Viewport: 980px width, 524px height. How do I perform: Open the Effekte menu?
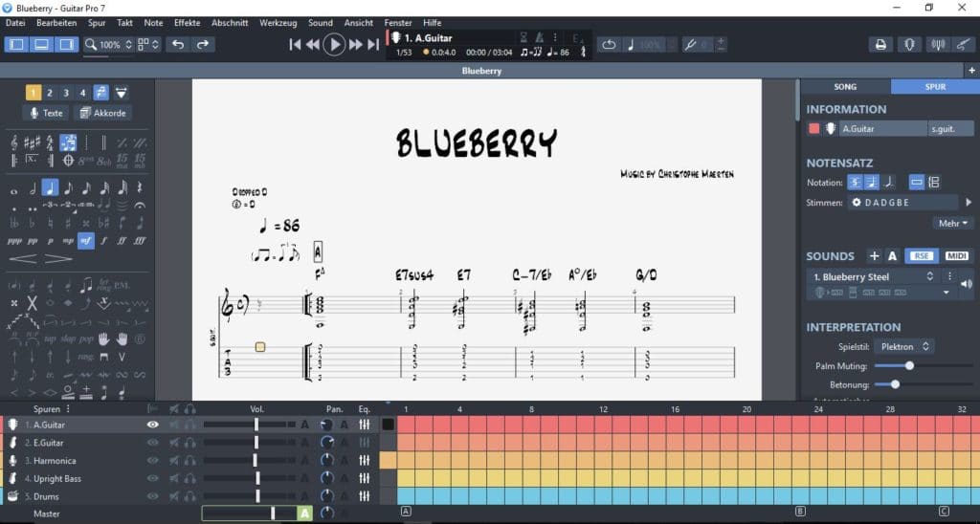[187, 23]
